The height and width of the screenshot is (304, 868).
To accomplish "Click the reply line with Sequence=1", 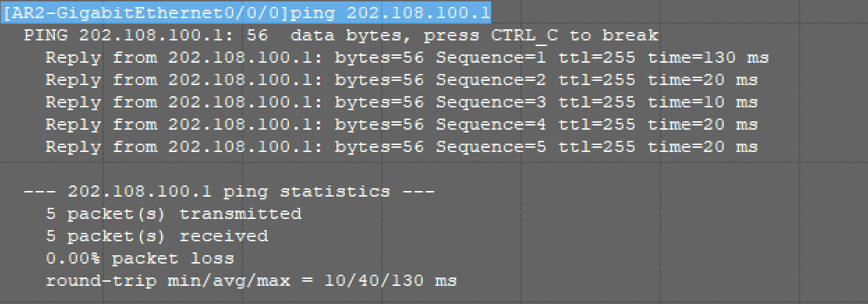I will tap(407, 58).
